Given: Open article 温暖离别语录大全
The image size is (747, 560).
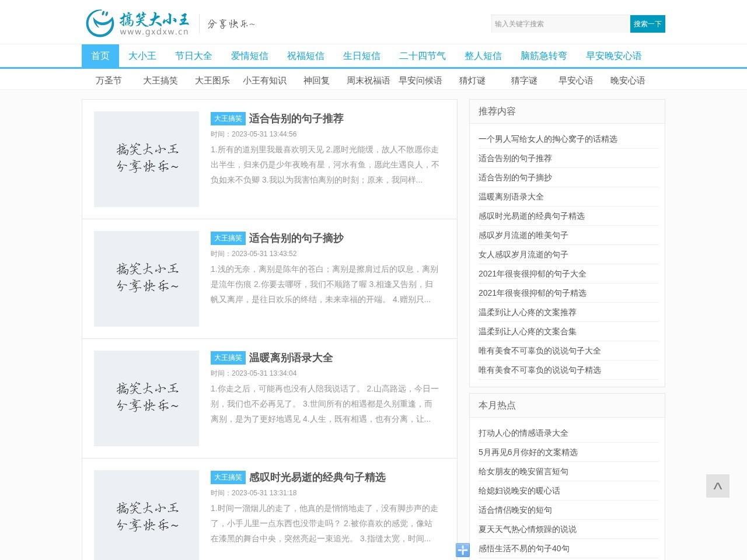Looking at the screenshot, I should pos(291,358).
